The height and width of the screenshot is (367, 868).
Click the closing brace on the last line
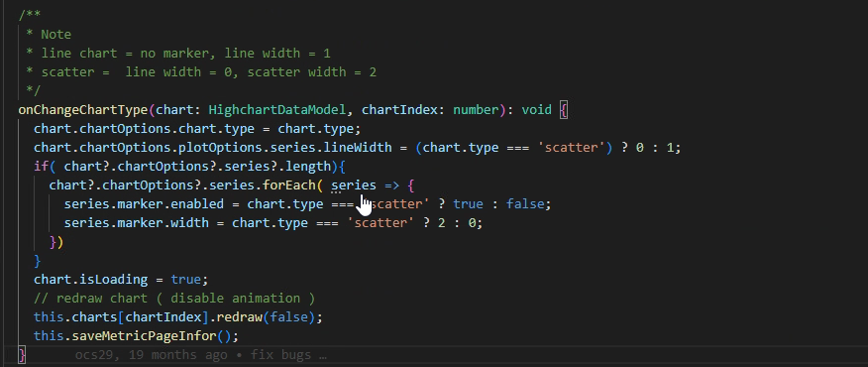[22, 355]
